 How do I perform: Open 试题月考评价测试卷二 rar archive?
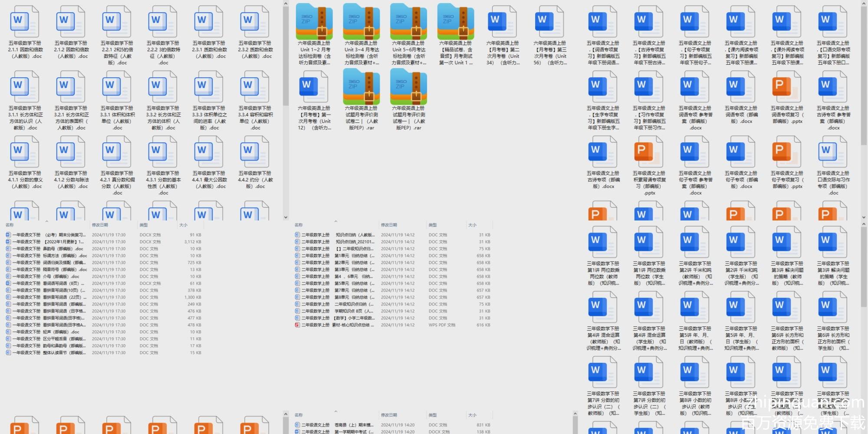pyautogui.click(x=361, y=87)
